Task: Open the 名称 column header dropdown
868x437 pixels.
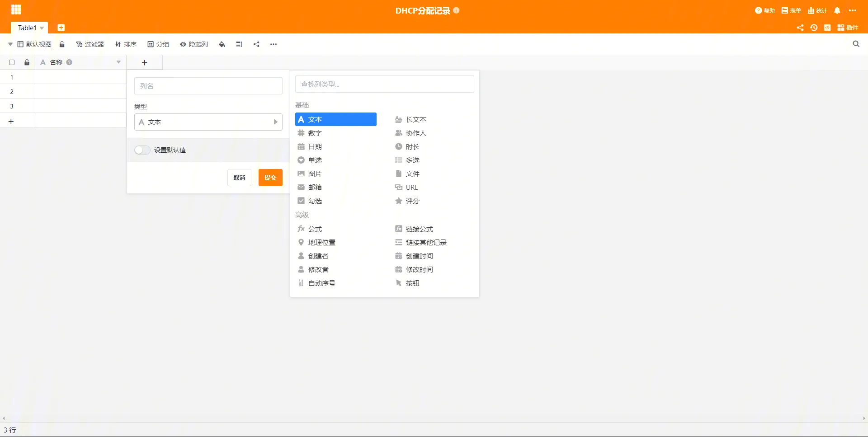Action: click(x=118, y=62)
